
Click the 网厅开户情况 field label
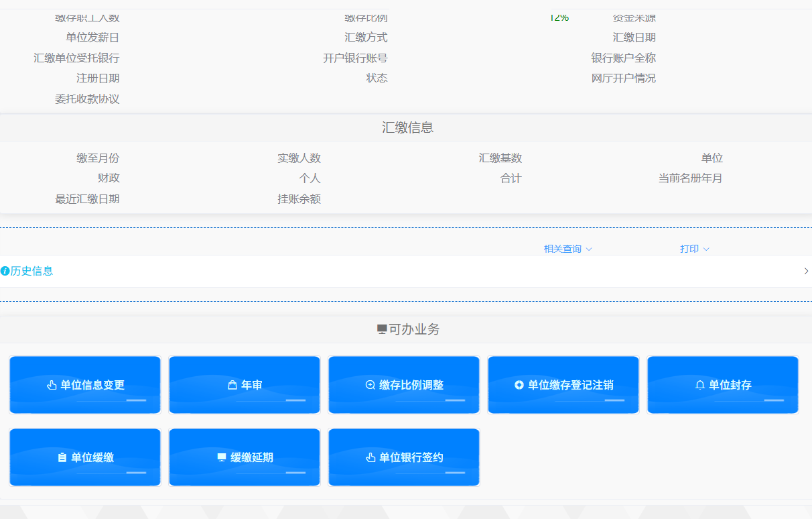point(623,78)
